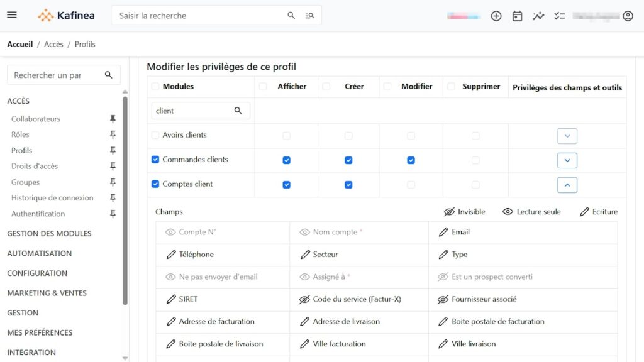The image size is (644, 362).
Task: Open the Rôles menu item
Action: pyautogui.click(x=20, y=134)
